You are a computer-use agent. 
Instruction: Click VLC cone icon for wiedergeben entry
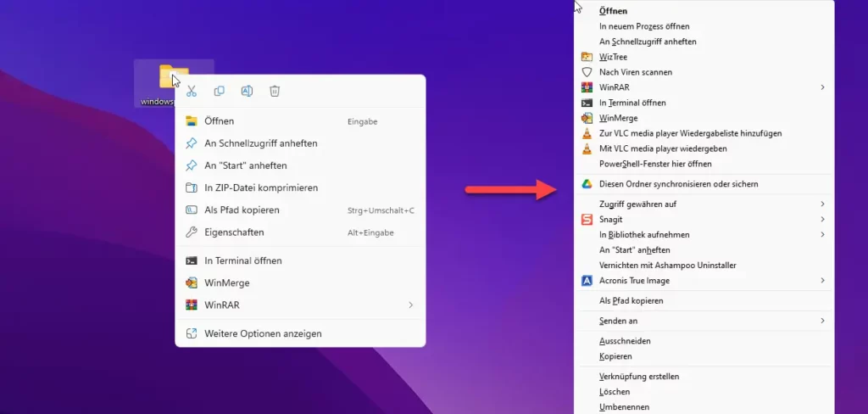(587, 148)
